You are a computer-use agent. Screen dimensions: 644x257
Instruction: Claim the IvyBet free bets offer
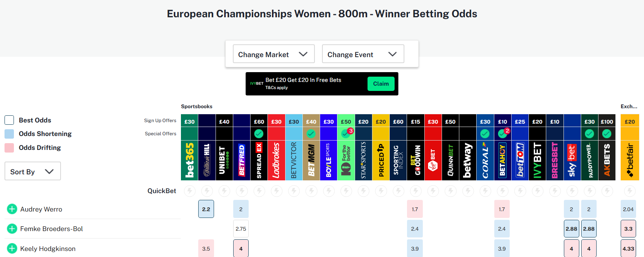[381, 84]
